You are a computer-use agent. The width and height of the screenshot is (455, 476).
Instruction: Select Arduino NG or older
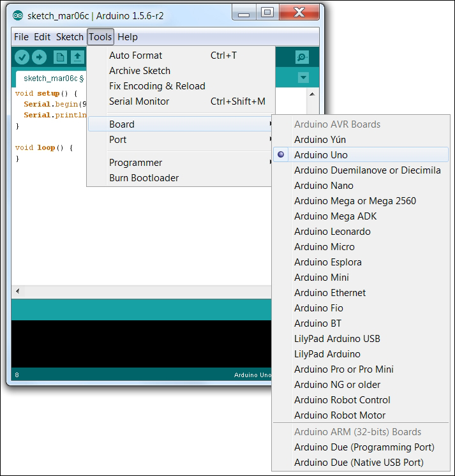tap(361, 385)
